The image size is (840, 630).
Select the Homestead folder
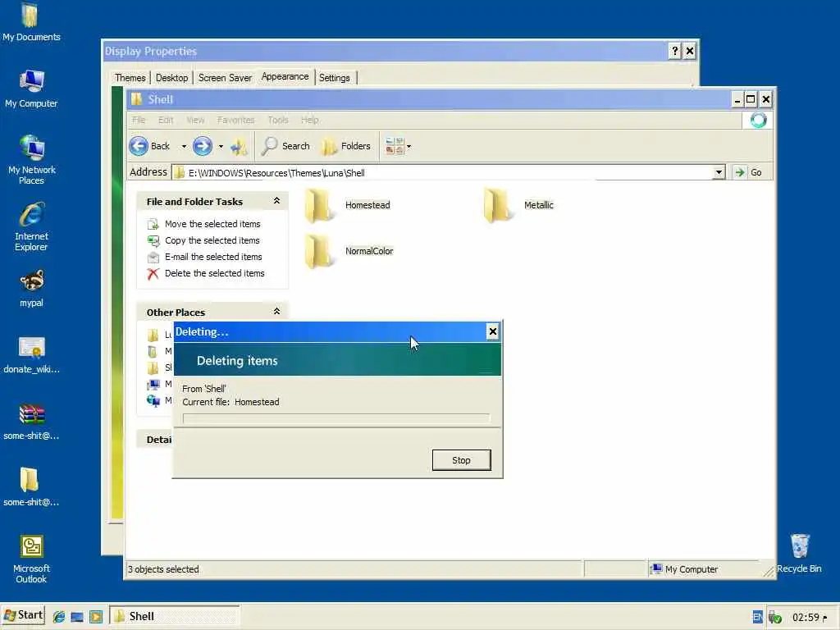pyautogui.click(x=348, y=205)
